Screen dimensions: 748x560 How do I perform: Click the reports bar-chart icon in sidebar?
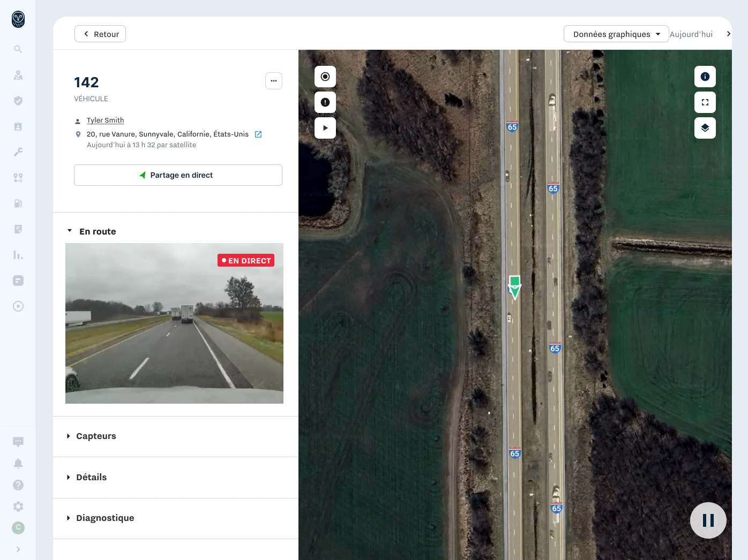point(18,255)
